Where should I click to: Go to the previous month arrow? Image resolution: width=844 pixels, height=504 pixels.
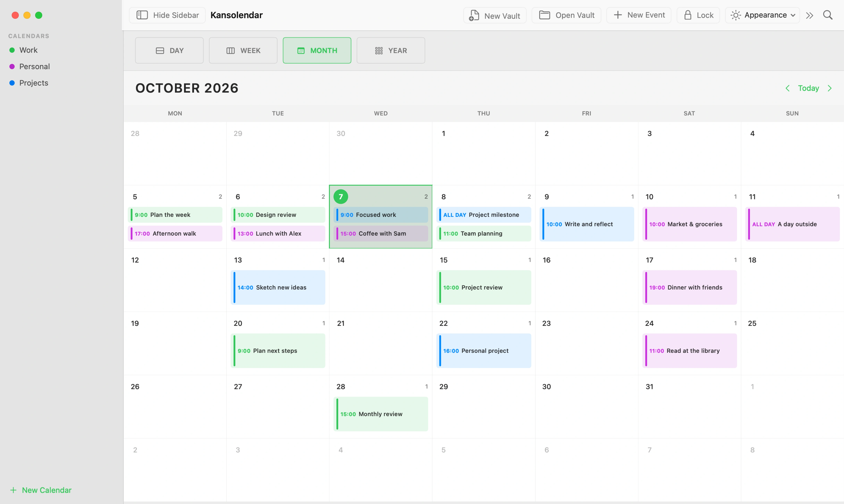(x=787, y=88)
